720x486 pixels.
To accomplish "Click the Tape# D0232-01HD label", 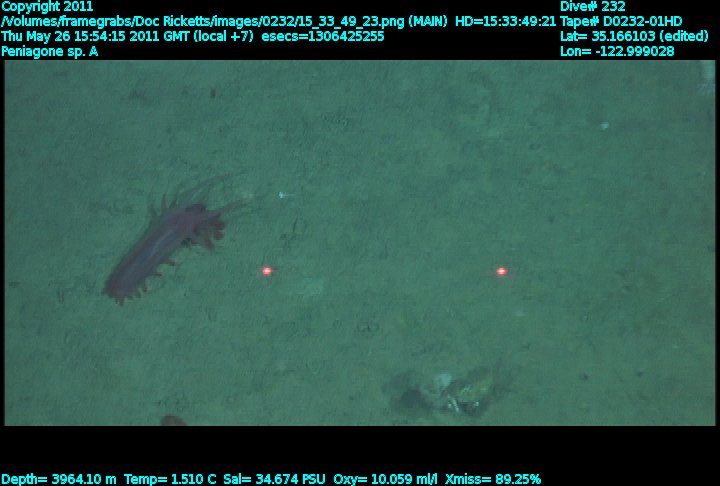I will (x=621, y=21).
